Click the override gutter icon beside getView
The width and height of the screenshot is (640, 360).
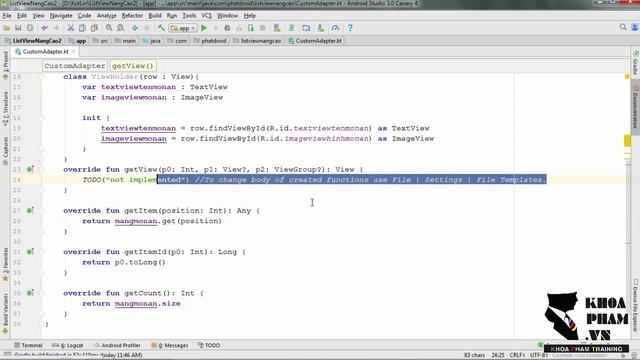coord(30,169)
